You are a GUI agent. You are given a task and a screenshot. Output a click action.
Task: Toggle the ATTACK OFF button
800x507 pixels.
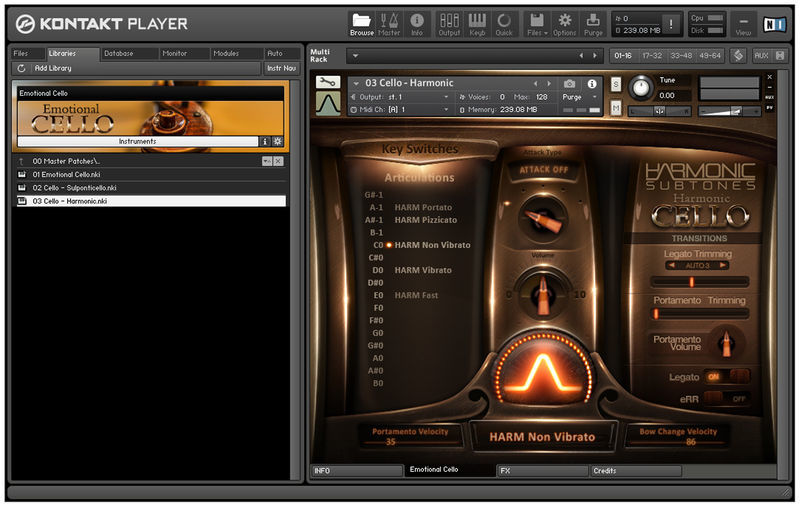[x=543, y=170]
